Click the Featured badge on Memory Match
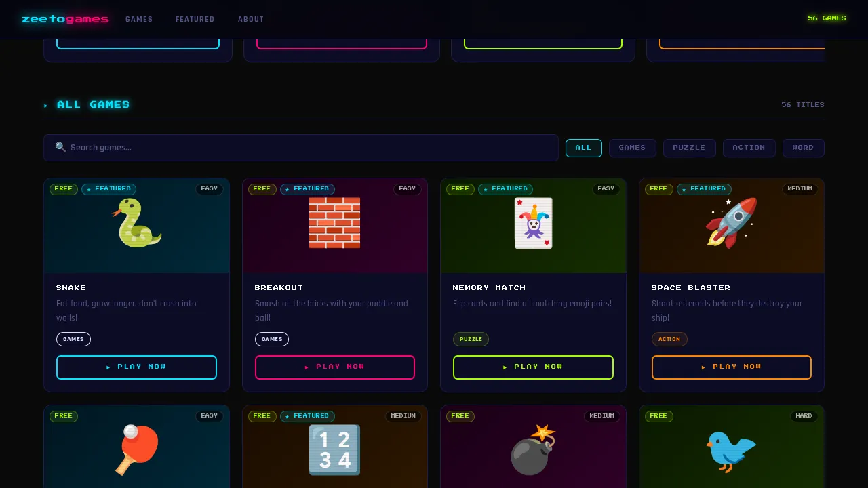This screenshot has height=488, width=868. [506, 189]
